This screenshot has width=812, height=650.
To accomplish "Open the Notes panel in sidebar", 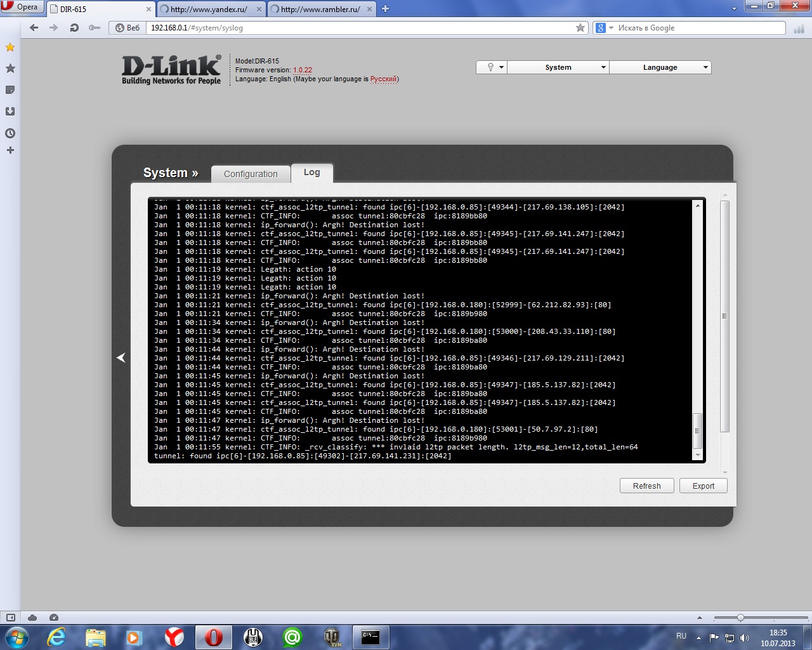I will [x=10, y=90].
